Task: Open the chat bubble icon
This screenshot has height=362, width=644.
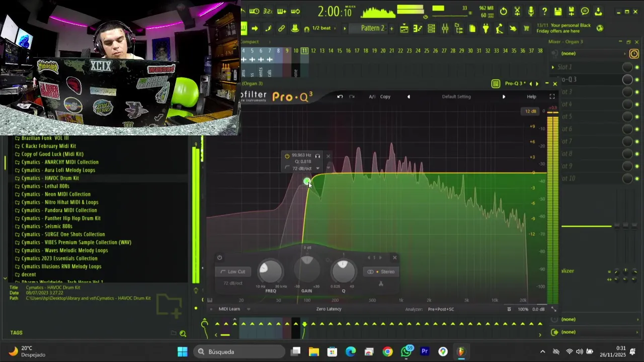Action: [585, 12]
